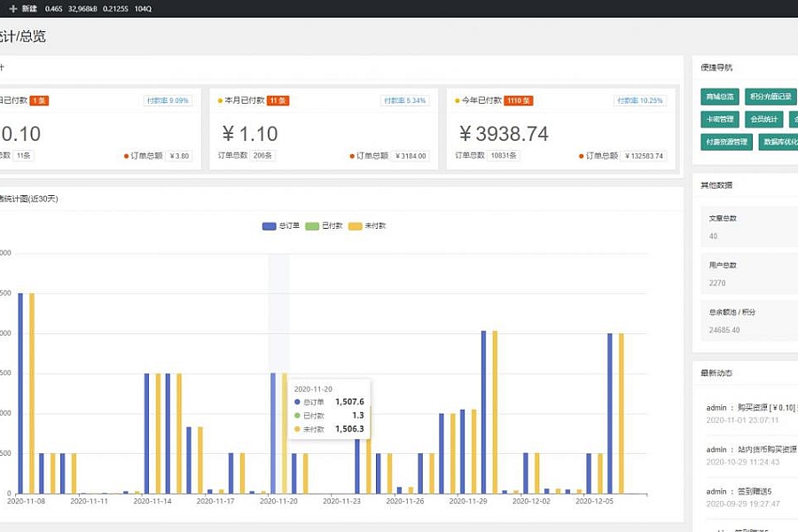Toggle the 未付款 series in the chart legend

click(x=367, y=225)
